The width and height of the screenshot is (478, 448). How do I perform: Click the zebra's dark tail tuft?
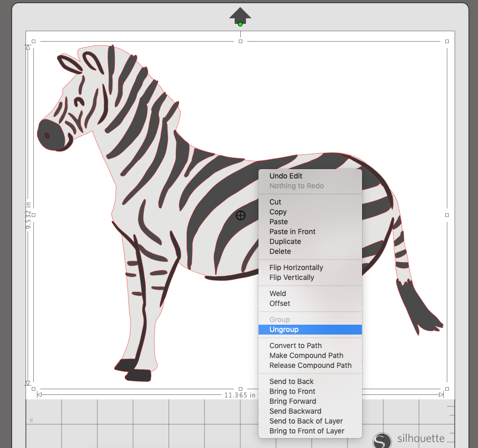point(418,308)
